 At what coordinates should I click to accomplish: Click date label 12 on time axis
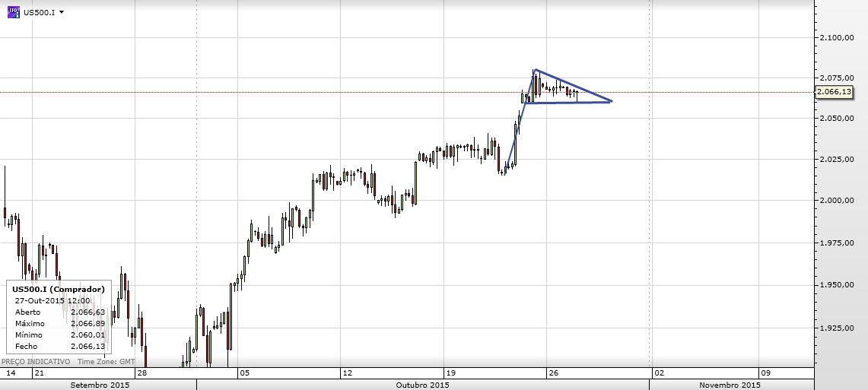[347, 373]
